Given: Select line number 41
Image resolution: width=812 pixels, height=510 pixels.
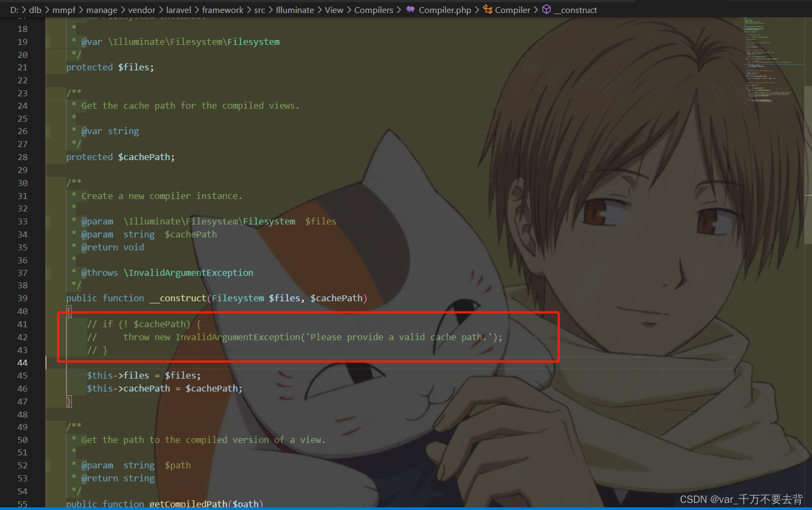Looking at the screenshot, I should 22,324.
